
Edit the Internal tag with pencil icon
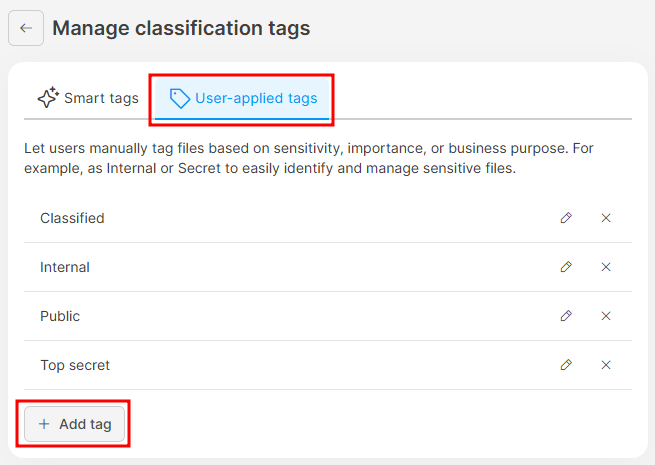[x=566, y=267]
